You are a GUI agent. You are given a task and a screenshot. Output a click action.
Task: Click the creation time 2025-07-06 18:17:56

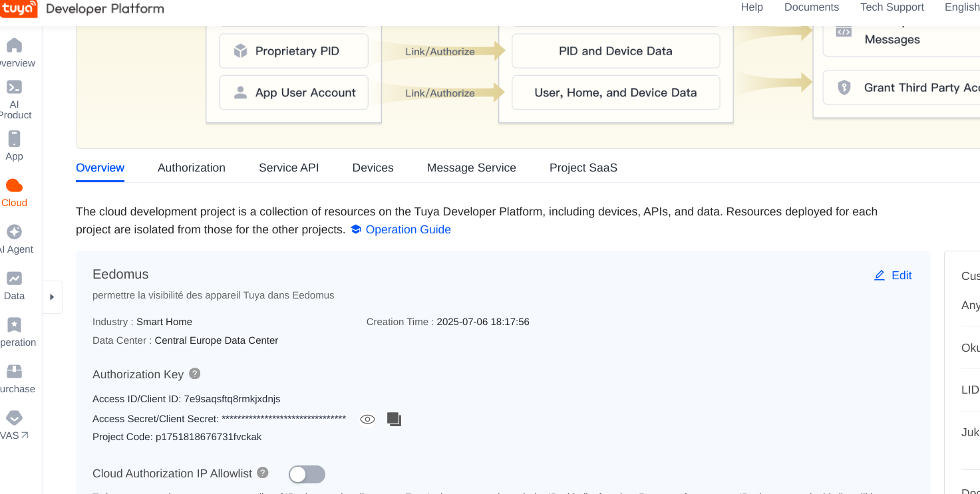point(483,322)
